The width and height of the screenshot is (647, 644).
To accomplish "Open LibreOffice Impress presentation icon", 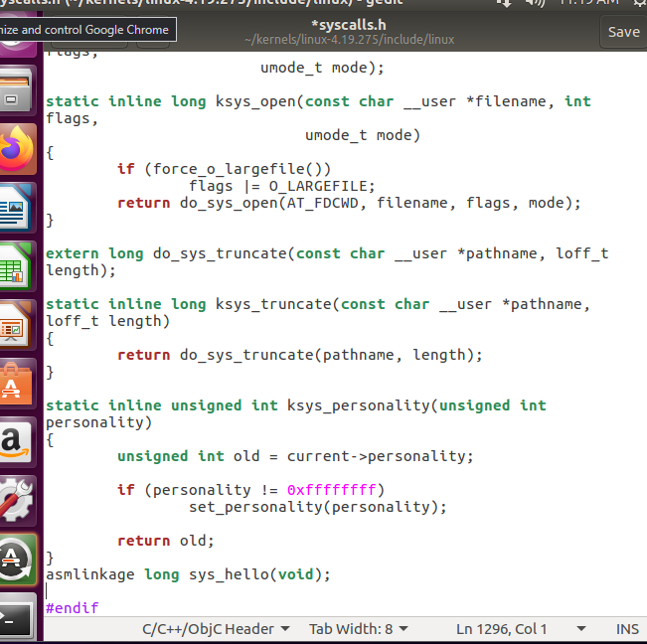I will click(16, 325).
